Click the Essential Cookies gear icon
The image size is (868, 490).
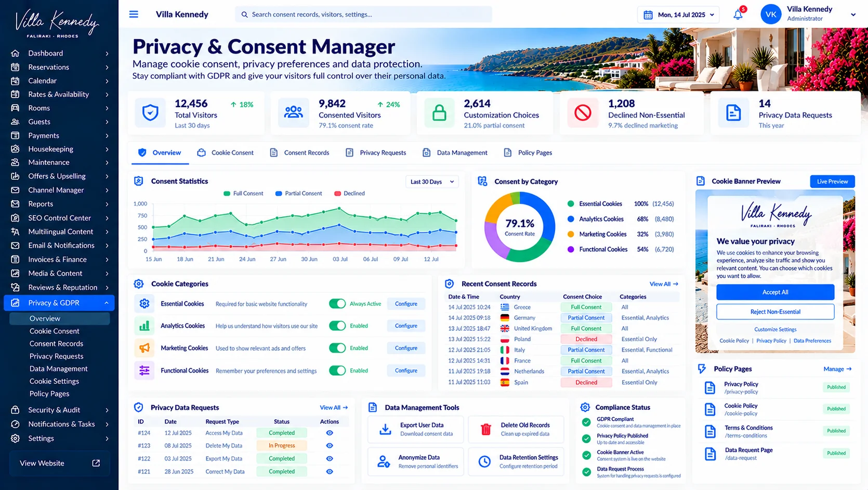(144, 303)
